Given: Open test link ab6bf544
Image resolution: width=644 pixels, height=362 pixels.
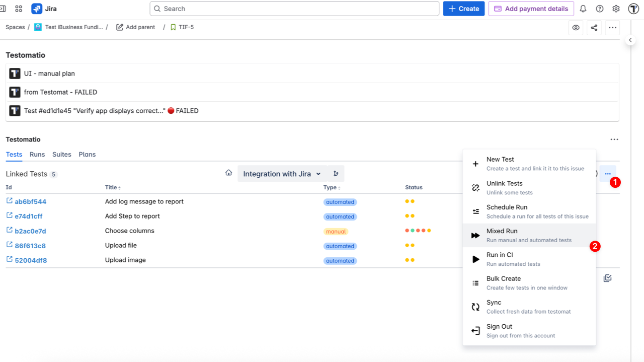Looking at the screenshot, I should [x=30, y=201].
